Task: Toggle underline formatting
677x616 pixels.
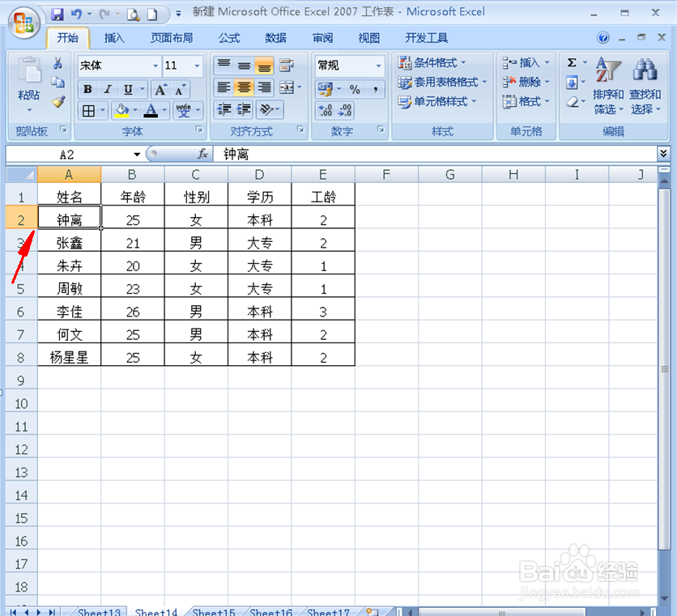Action: tap(126, 89)
